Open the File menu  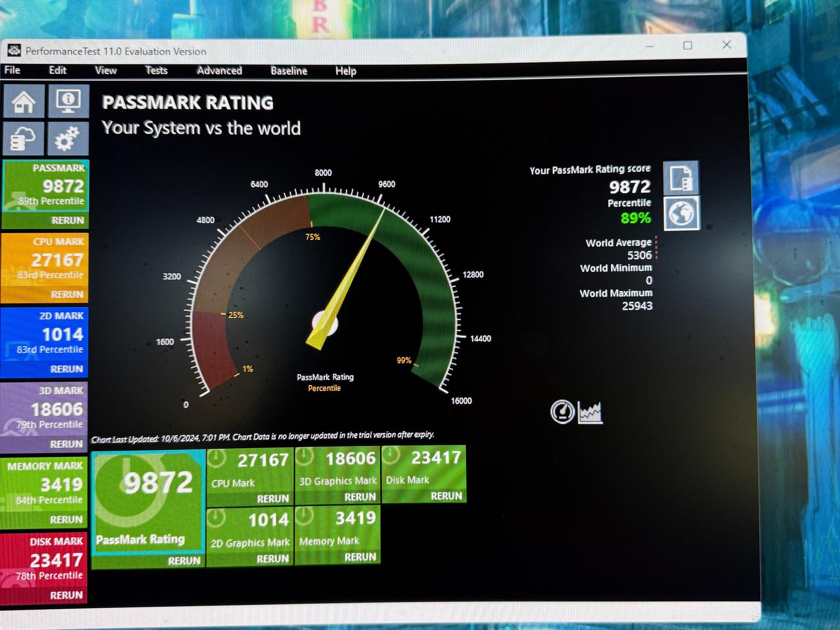(x=12, y=70)
